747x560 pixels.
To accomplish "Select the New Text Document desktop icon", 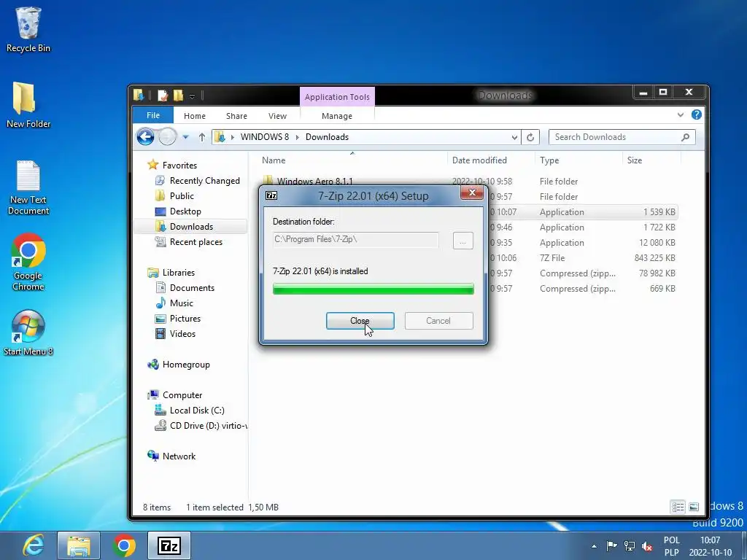I will click(28, 187).
